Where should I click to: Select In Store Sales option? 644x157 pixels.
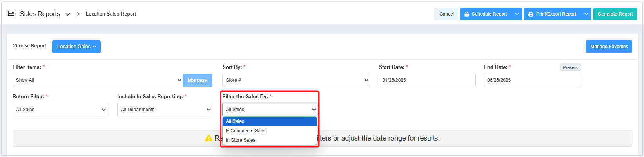coord(241,140)
